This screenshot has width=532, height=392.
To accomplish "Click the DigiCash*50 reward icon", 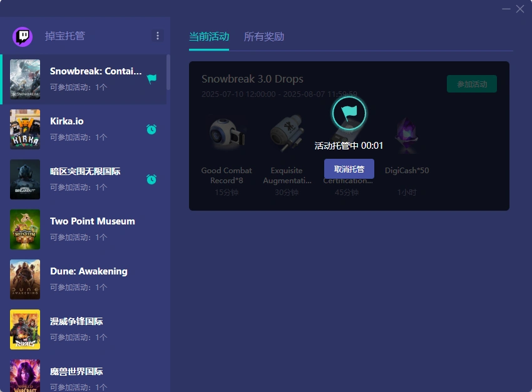I will coord(407,136).
